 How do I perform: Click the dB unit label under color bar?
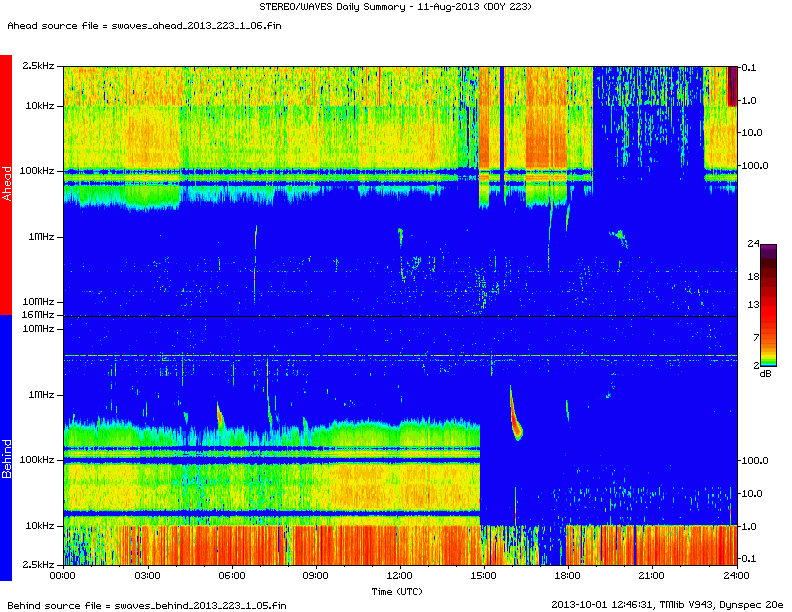pyautogui.click(x=765, y=374)
